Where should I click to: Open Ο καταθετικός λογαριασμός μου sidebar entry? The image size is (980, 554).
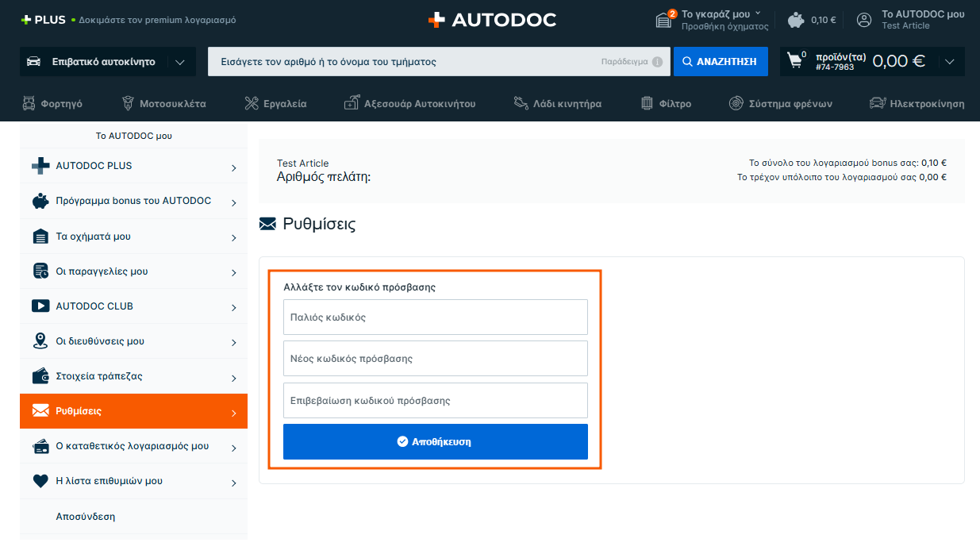(x=133, y=446)
